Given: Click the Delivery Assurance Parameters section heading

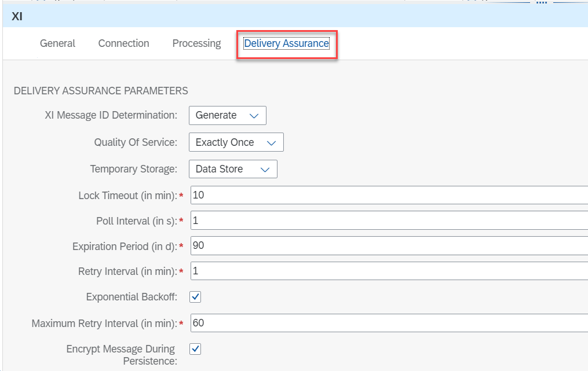Looking at the screenshot, I should [100, 91].
